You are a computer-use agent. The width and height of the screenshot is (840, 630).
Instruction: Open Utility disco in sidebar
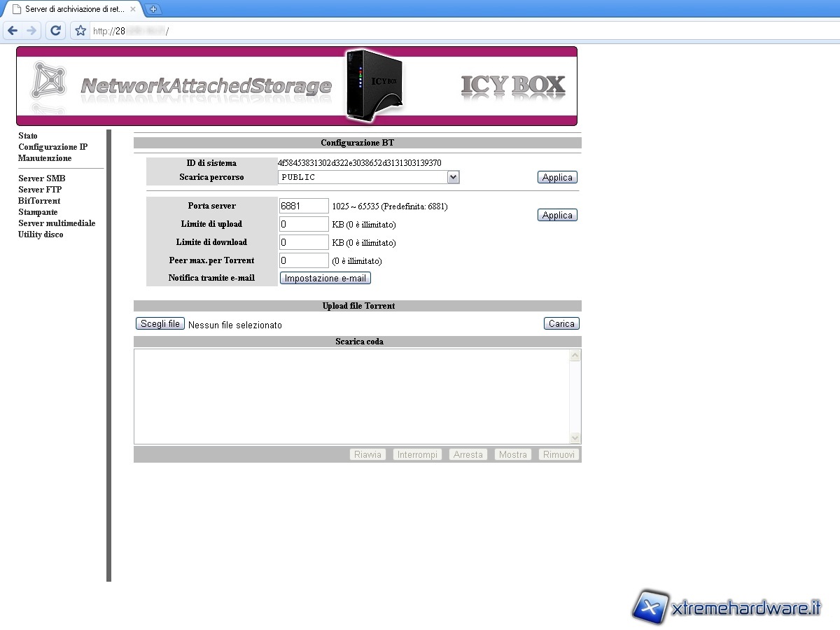coord(41,234)
